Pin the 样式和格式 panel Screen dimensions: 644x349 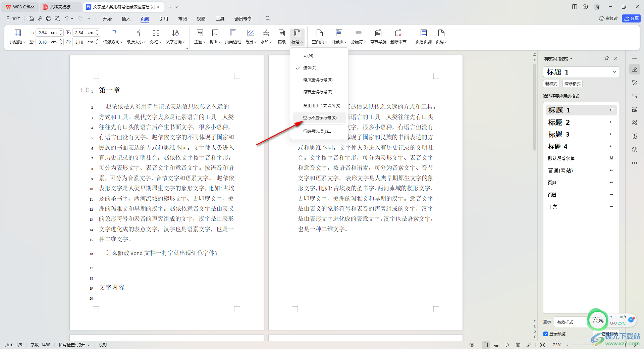[x=606, y=58]
